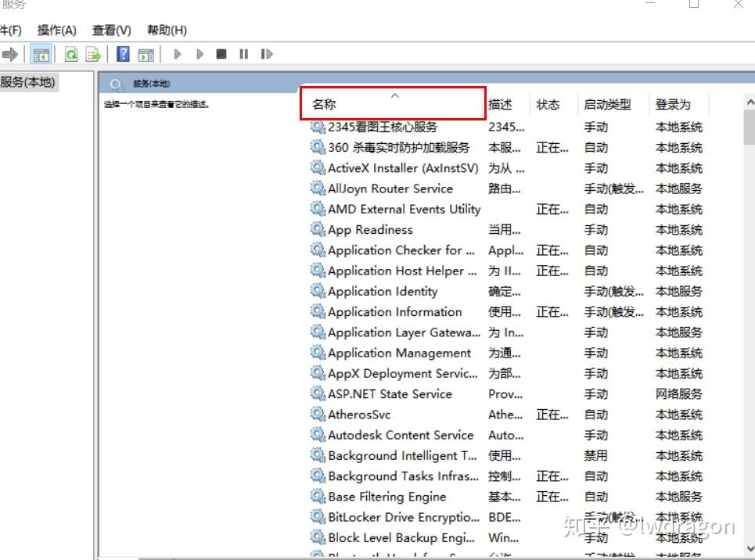Start the service with the play icon
The width and height of the screenshot is (755, 560).
[178, 54]
